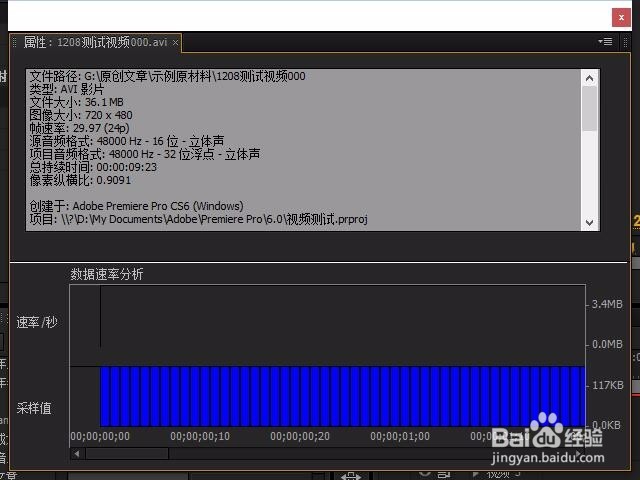Close the red X button at top right

tap(621, 18)
